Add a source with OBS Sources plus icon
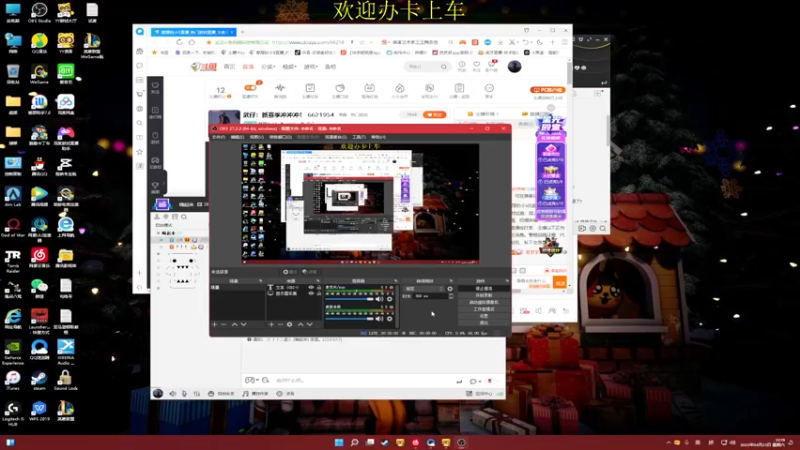Screen dimensions: 800x450 [271, 324]
